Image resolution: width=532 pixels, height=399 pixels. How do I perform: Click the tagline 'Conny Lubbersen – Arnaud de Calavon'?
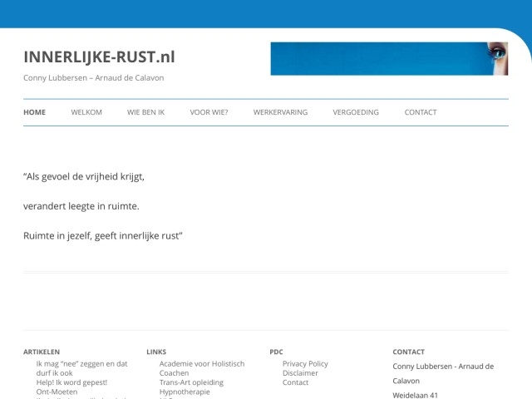[x=93, y=78]
